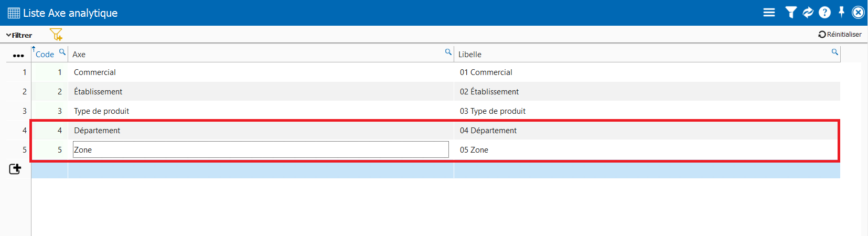The height and width of the screenshot is (236, 868).
Task: Open help with the question mark icon
Action: pyautogui.click(x=824, y=13)
